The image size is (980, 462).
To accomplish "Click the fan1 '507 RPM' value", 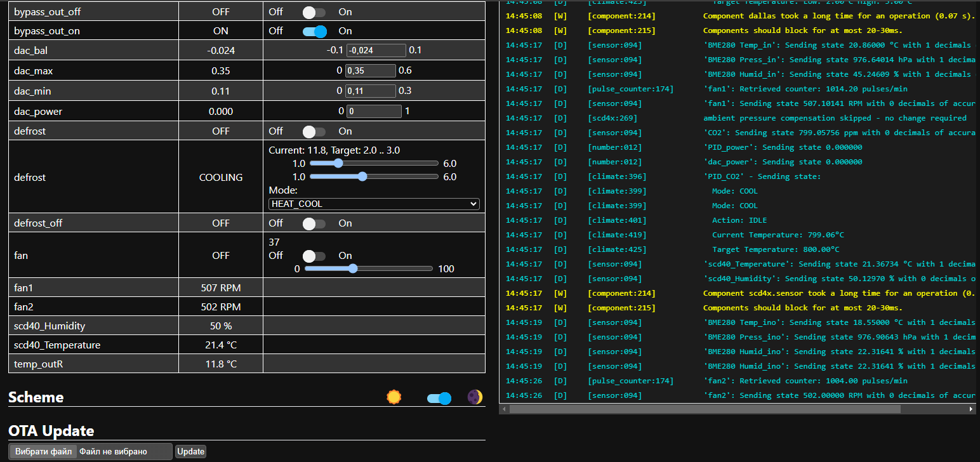I will coord(221,288).
